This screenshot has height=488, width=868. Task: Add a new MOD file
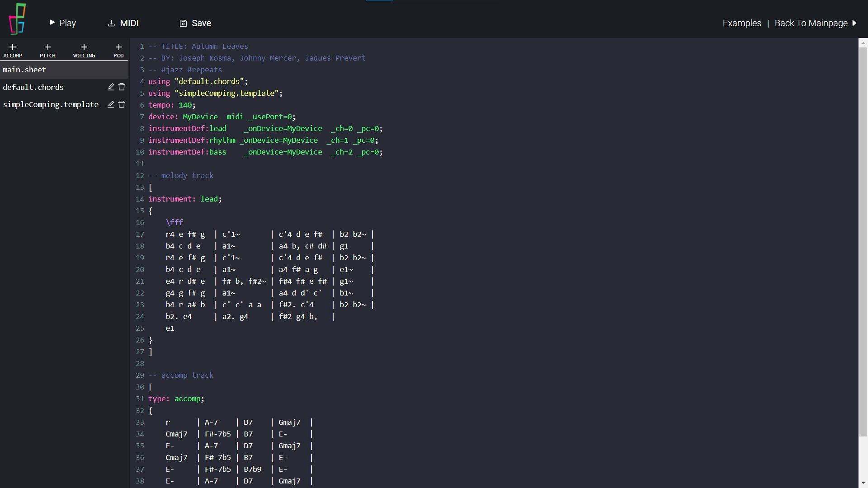point(118,50)
